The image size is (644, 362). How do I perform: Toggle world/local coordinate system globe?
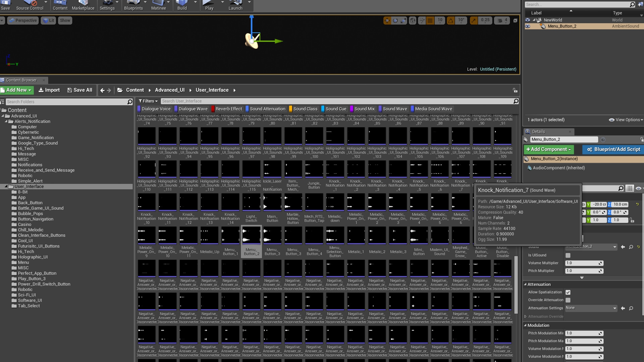pos(413,21)
